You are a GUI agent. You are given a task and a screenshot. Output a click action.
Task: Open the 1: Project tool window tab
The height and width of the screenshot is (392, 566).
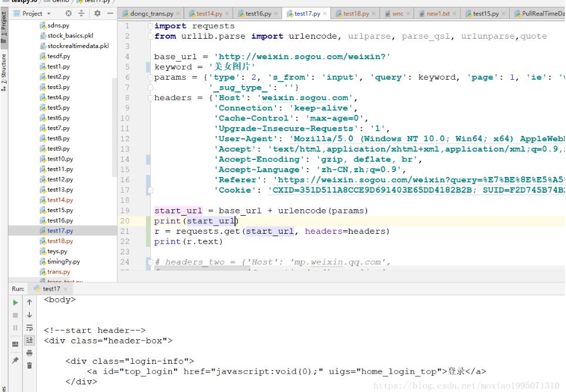coord(4,28)
